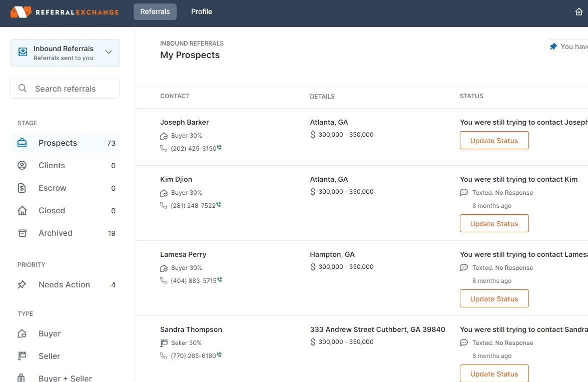Filter referrals by Buyer type
Image resolution: width=588 pixels, height=382 pixels.
pyautogui.click(x=65, y=333)
